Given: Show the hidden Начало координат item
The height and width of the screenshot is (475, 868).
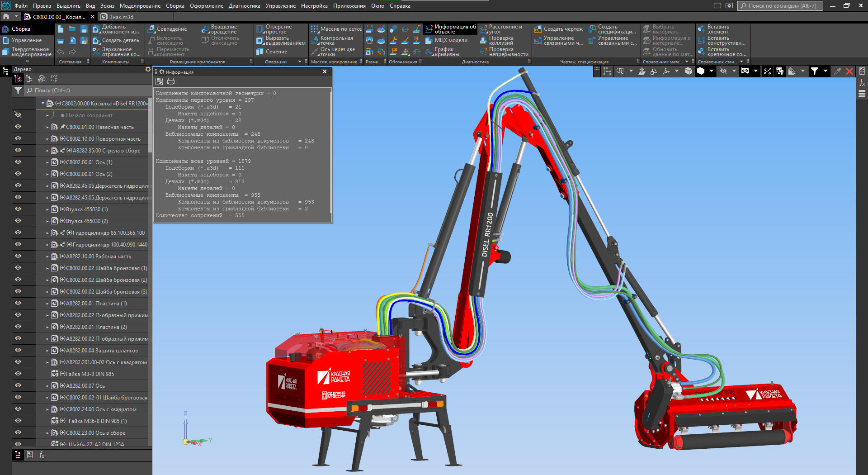Looking at the screenshot, I should click(18, 115).
